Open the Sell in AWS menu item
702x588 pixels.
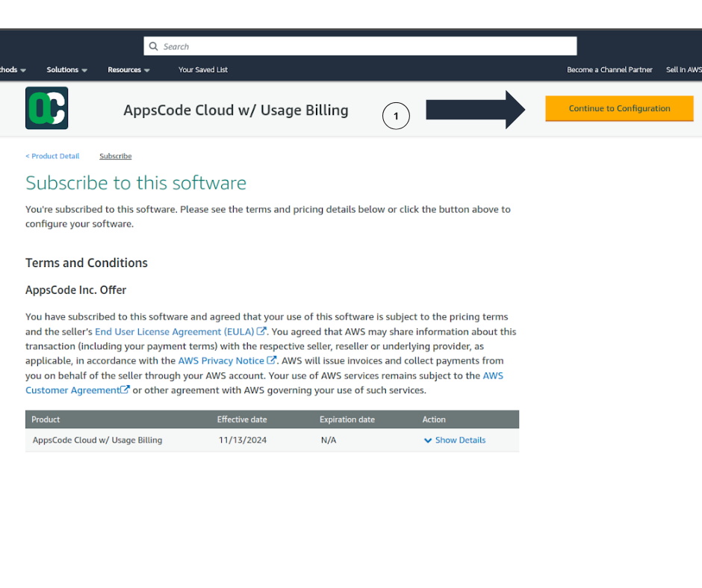(x=683, y=70)
